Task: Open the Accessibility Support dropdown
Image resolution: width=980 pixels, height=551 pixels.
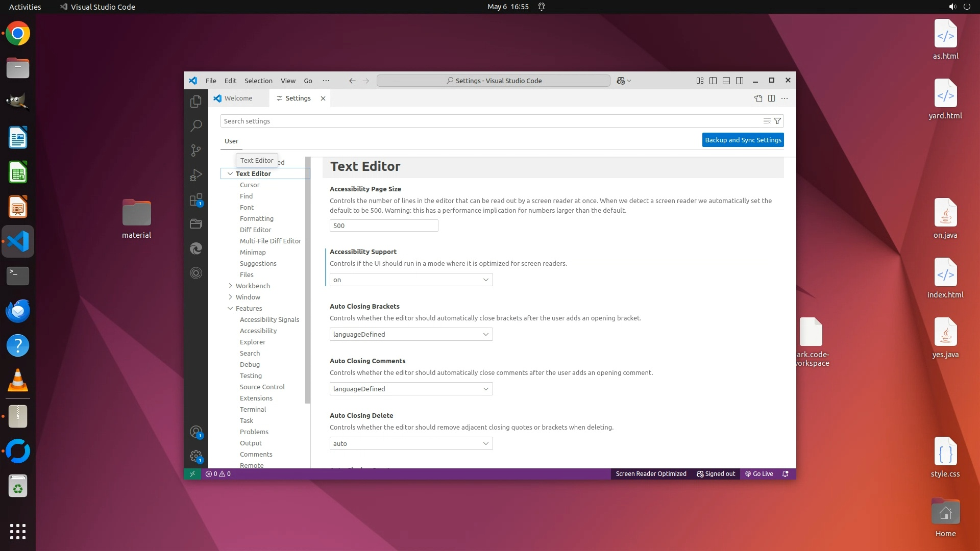Action: pyautogui.click(x=411, y=280)
